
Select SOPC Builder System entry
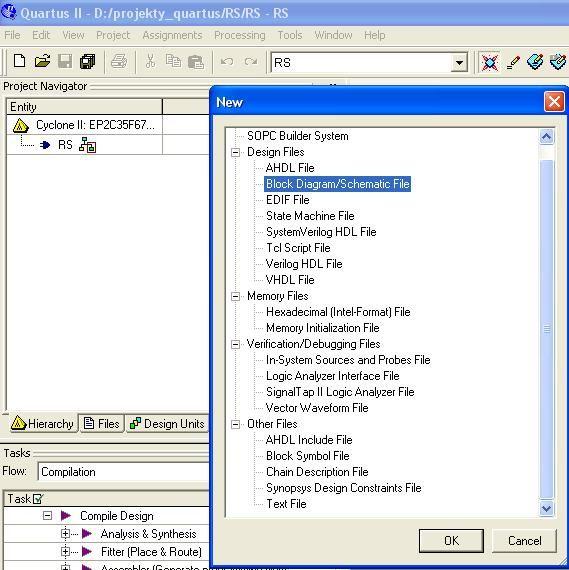coord(297,136)
